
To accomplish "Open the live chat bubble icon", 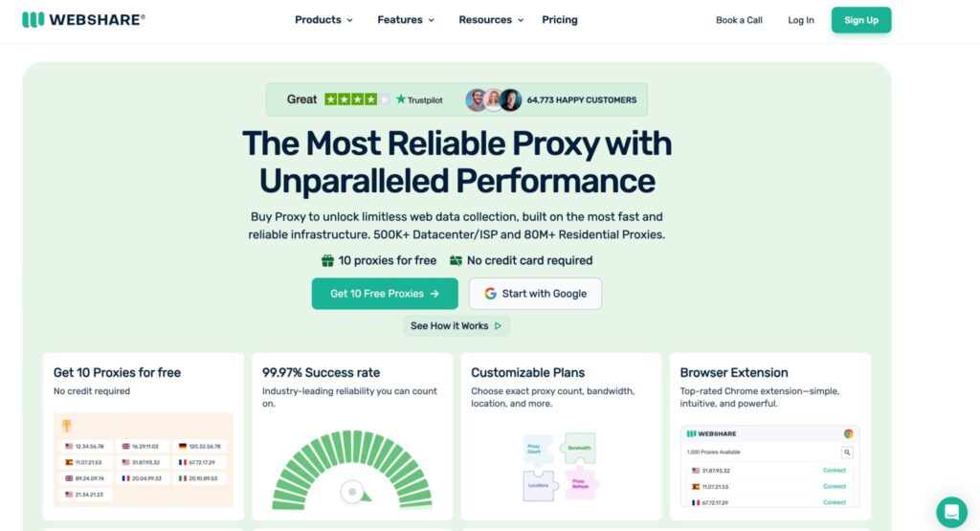I will pyautogui.click(x=951, y=512).
